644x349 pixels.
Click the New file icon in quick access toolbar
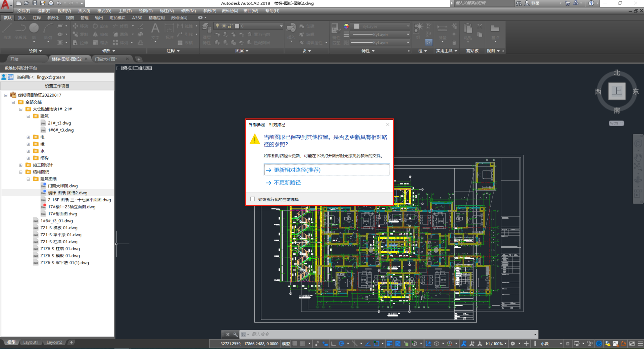(x=19, y=3)
